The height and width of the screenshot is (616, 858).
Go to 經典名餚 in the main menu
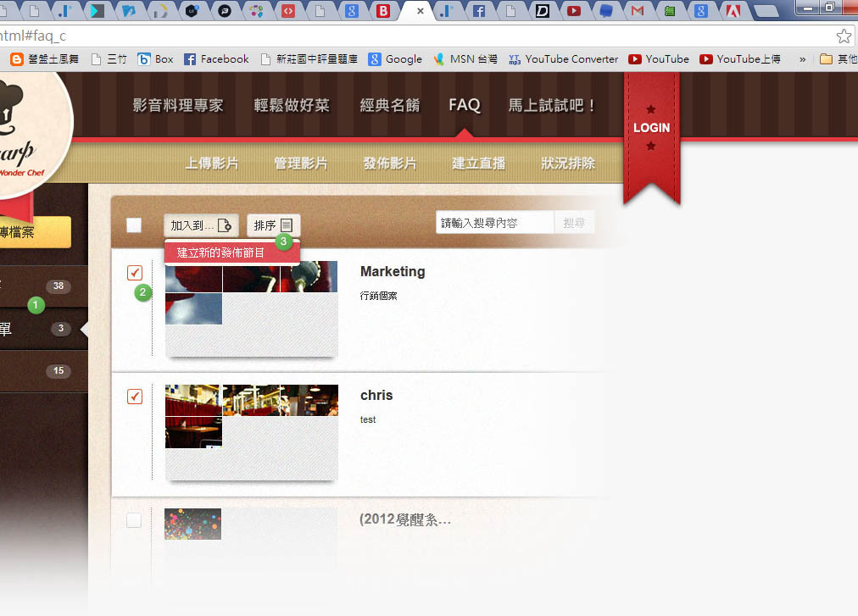pyautogui.click(x=390, y=105)
